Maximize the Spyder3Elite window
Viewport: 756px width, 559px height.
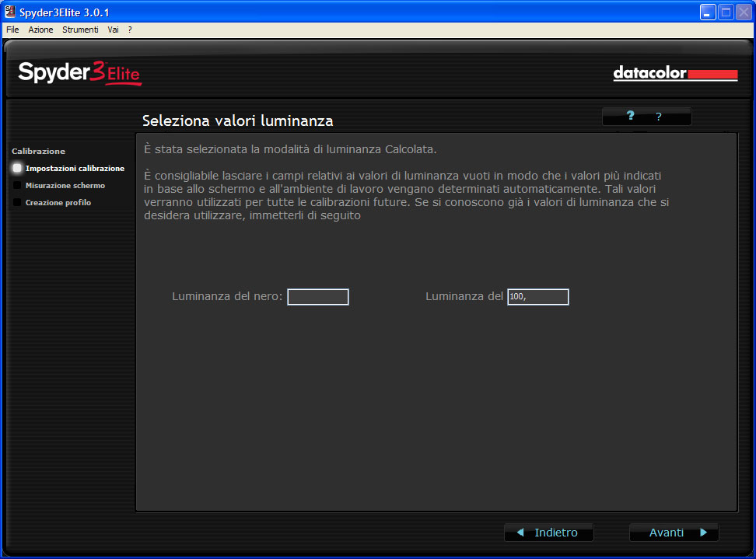point(726,12)
